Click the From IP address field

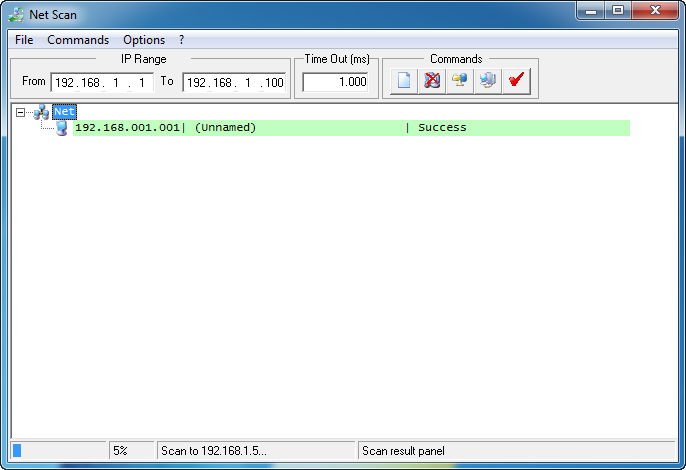click(101, 82)
